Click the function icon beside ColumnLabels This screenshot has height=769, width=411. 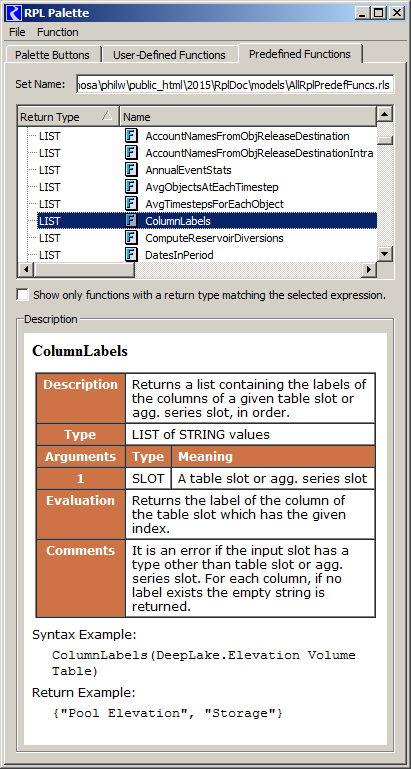(131, 221)
